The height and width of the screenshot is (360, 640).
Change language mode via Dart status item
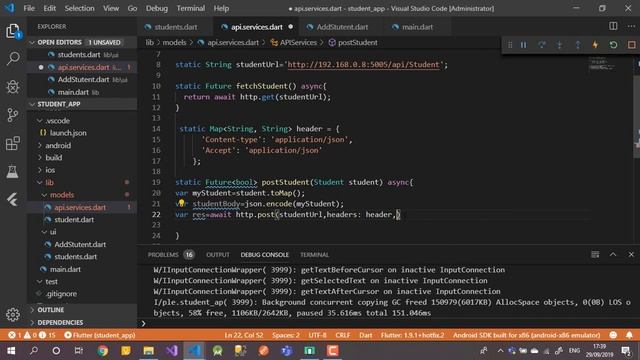365,335
